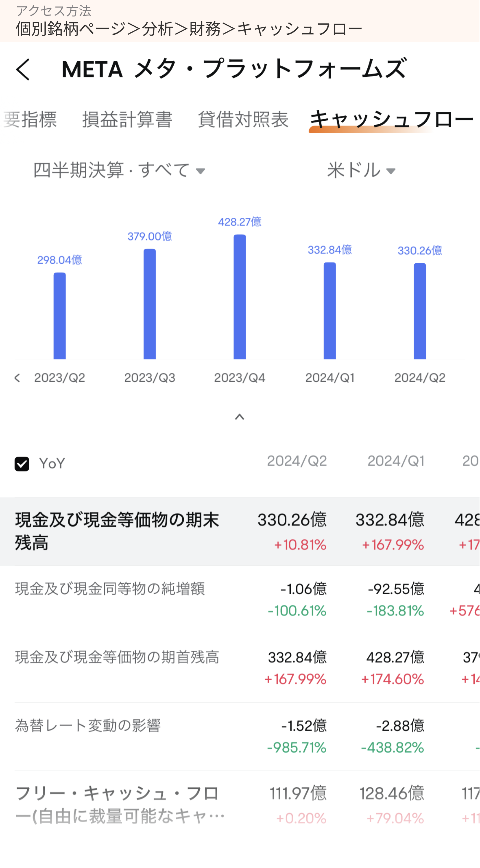Click the 2024/Q1 table column header
The image size is (480, 868).
(x=396, y=461)
